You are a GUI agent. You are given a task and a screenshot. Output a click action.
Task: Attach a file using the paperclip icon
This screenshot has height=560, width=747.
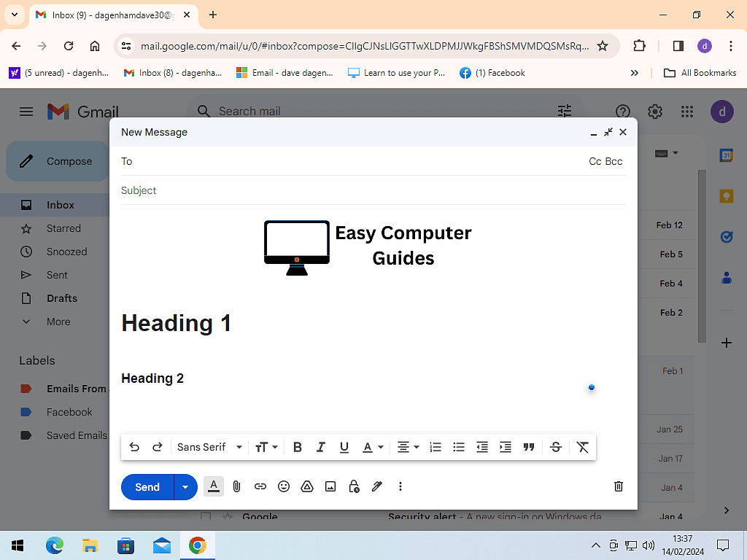click(x=236, y=486)
